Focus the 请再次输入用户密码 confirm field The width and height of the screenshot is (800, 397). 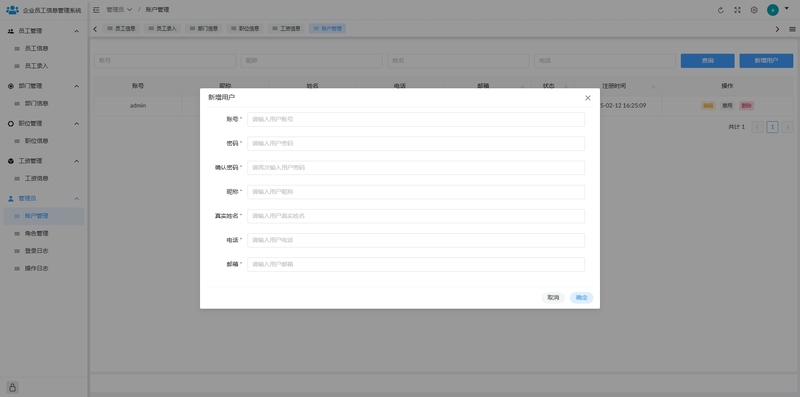(416, 168)
